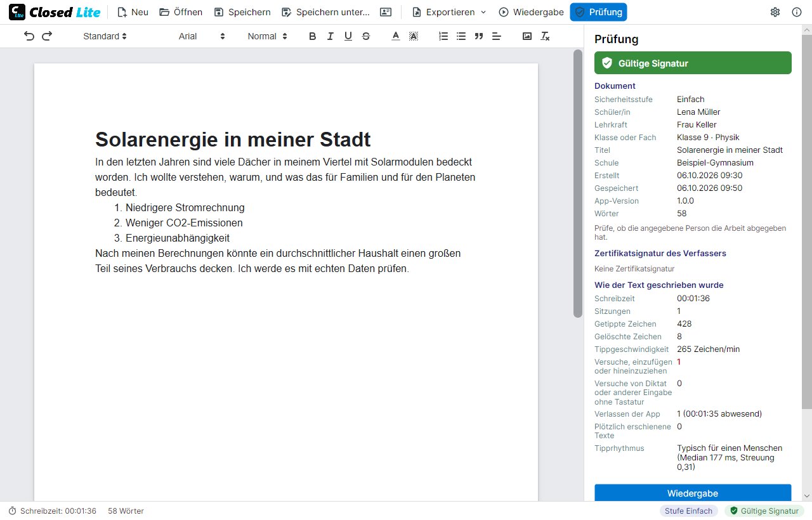Click the Lena Müller student value
The width and height of the screenshot is (812, 520).
click(x=700, y=112)
